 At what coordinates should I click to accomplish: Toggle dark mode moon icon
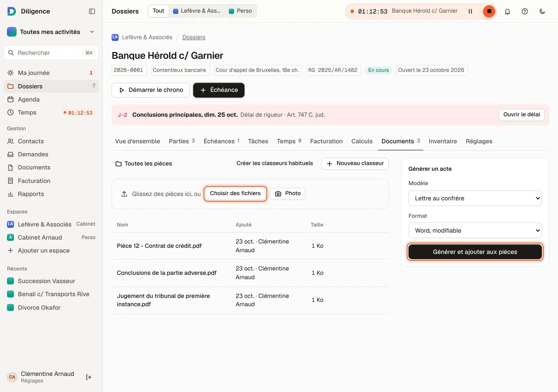click(x=542, y=11)
